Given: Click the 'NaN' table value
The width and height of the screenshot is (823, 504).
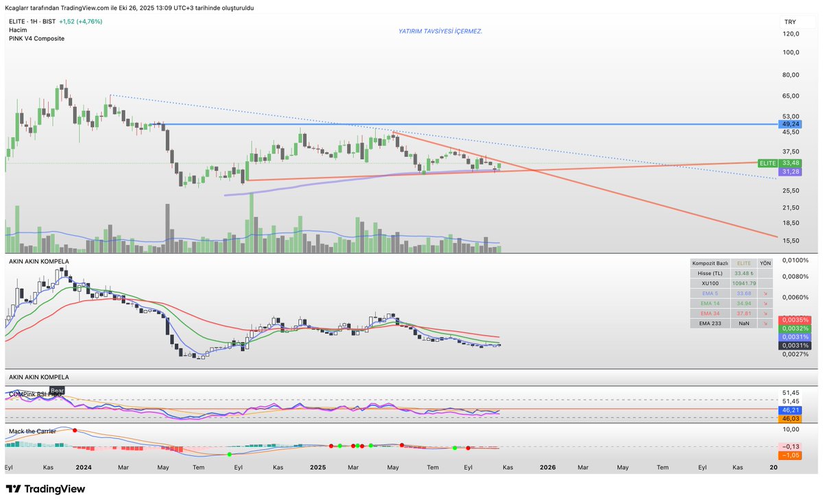Looking at the screenshot, I should (743, 322).
